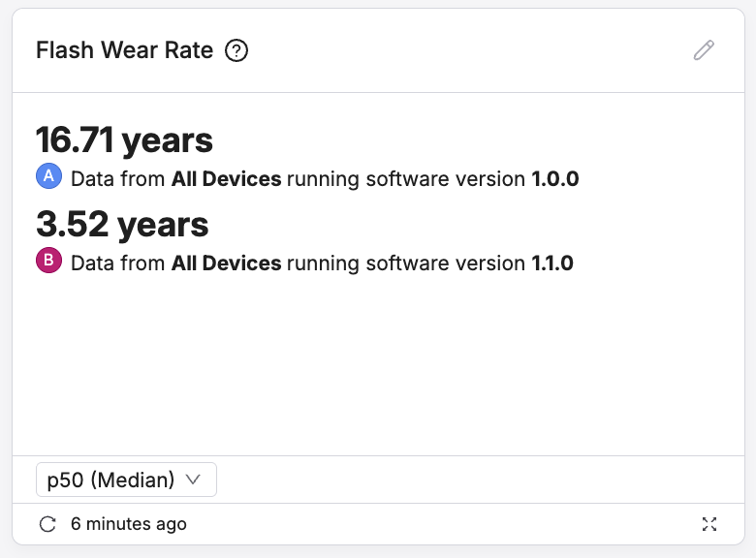756x558 pixels.
Task: Click the chevron arrow beside p50 (Median)
Action: (x=192, y=480)
